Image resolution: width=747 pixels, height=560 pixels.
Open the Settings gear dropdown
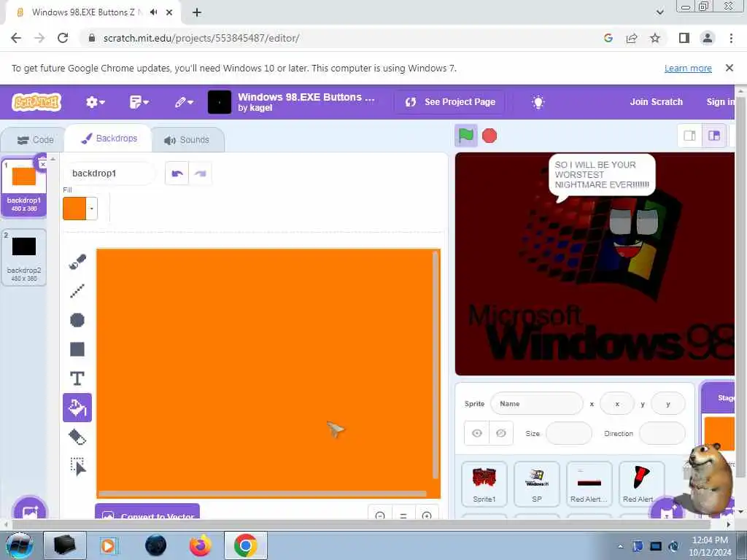[x=95, y=102]
